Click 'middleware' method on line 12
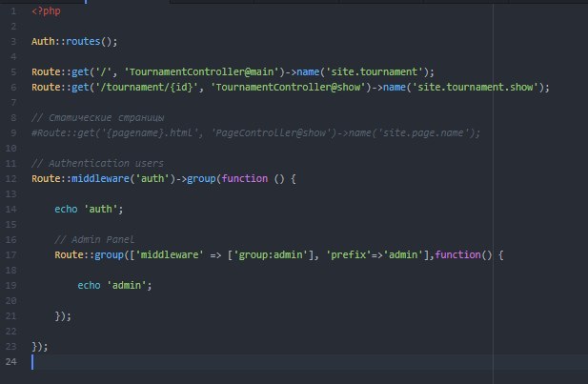This screenshot has width=588, height=384. tap(100, 178)
